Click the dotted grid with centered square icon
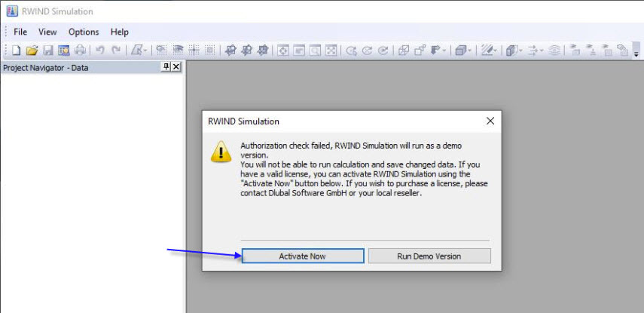644x313 pixels. pos(210,51)
